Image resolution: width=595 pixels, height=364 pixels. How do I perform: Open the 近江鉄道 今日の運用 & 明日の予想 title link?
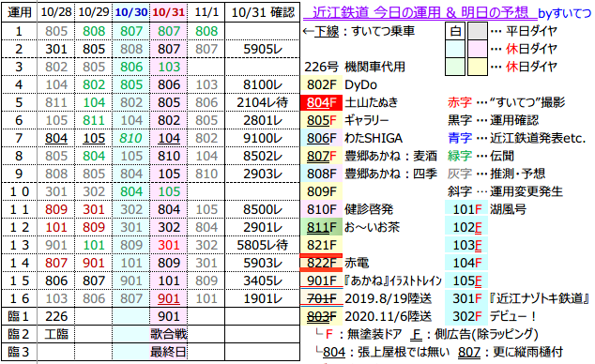(x=420, y=12)
